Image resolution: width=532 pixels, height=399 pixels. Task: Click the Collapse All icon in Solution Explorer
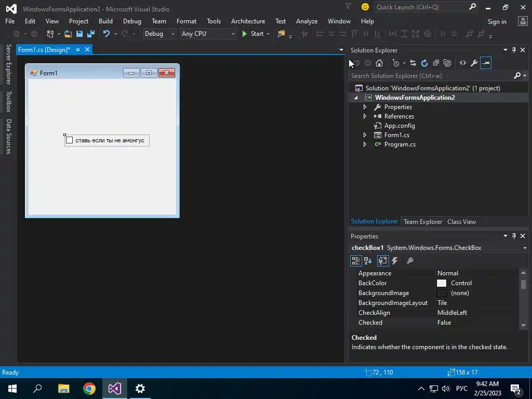tap(436, 63)
